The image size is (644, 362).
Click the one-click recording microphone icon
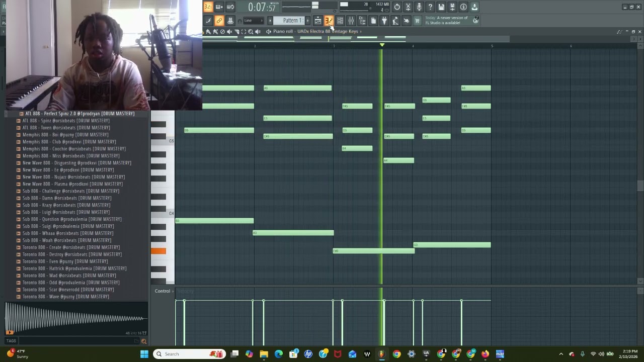point(419,7)
